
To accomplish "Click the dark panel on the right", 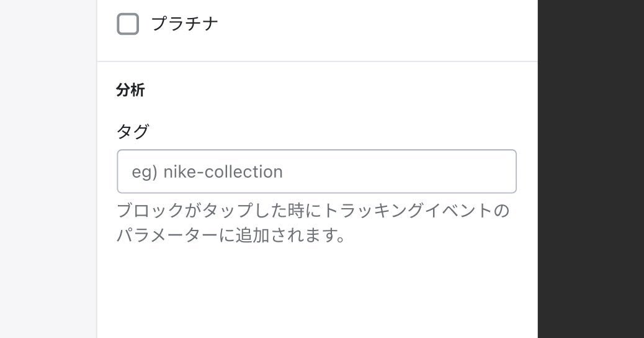I will [590, 124].
